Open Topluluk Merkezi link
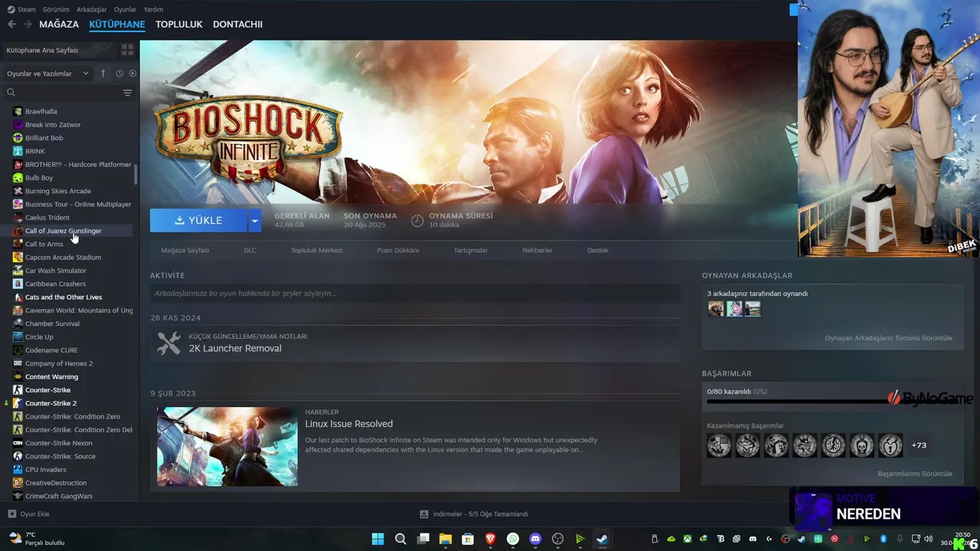 [316, 250]
